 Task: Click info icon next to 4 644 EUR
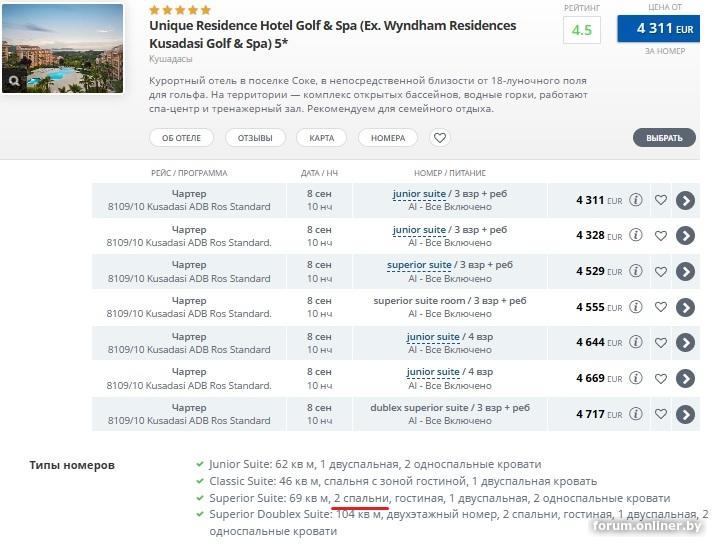point(636,343)
